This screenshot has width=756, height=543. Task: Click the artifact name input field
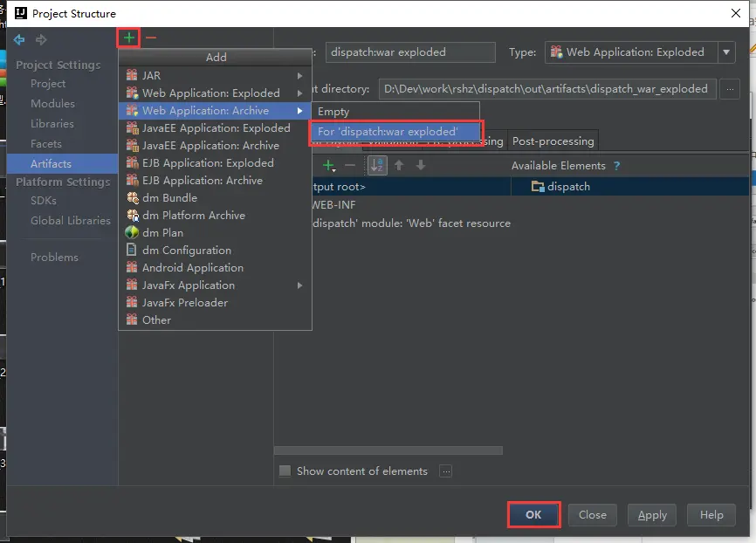[410, 52]
